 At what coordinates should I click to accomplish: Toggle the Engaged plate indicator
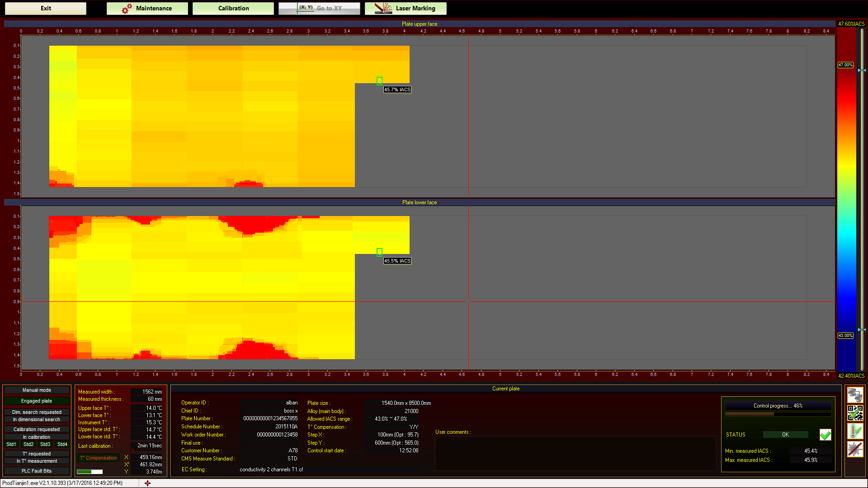(37, 401)
